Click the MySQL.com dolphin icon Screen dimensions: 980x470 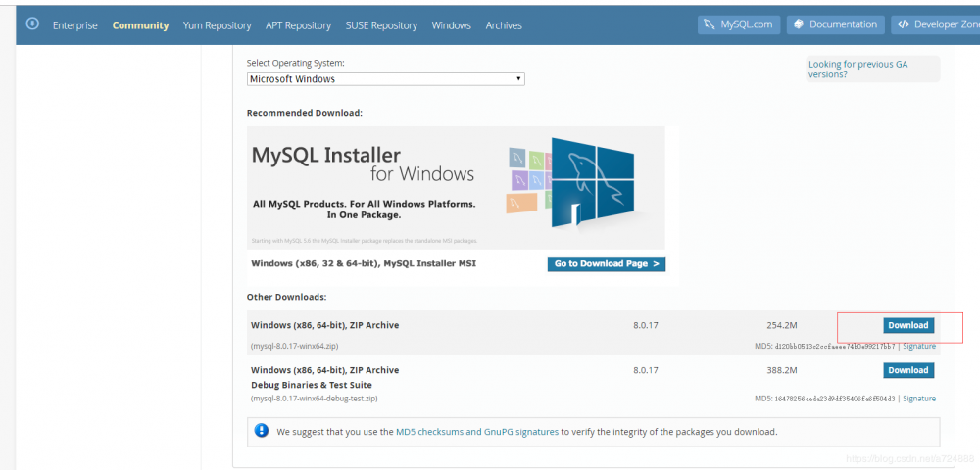(710, 24)
